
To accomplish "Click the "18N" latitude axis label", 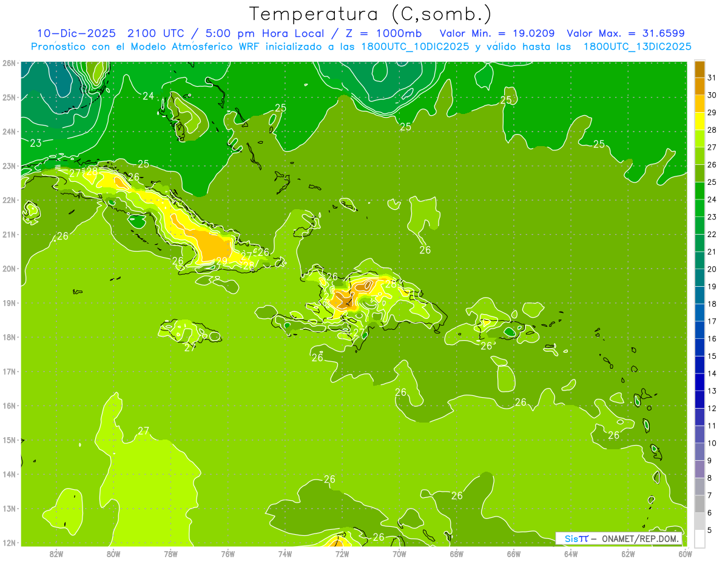I will (x=9, y=337).
